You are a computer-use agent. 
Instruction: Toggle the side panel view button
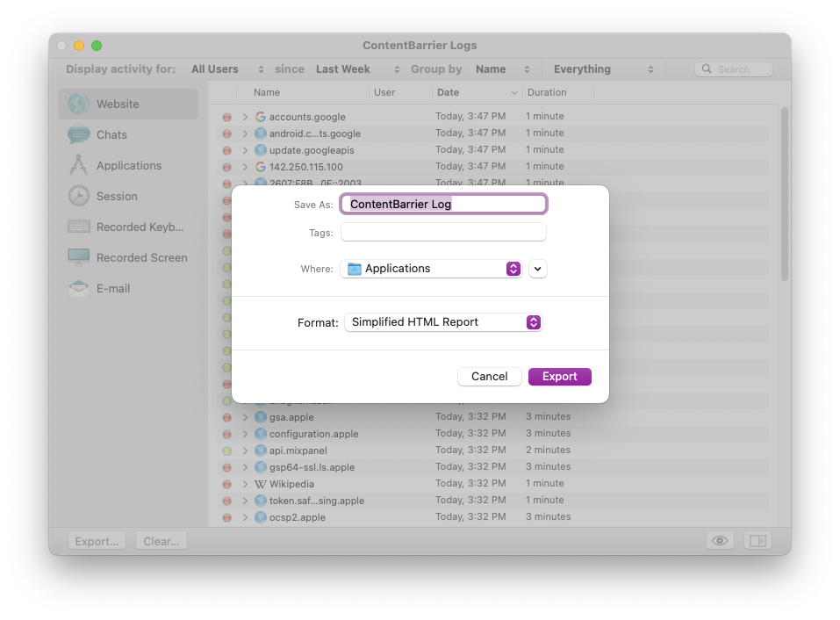coord(757,541)
